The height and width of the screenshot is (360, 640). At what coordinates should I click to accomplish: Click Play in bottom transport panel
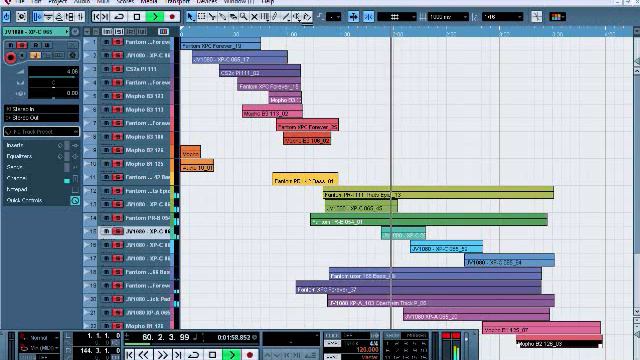(x=231, y=355)
